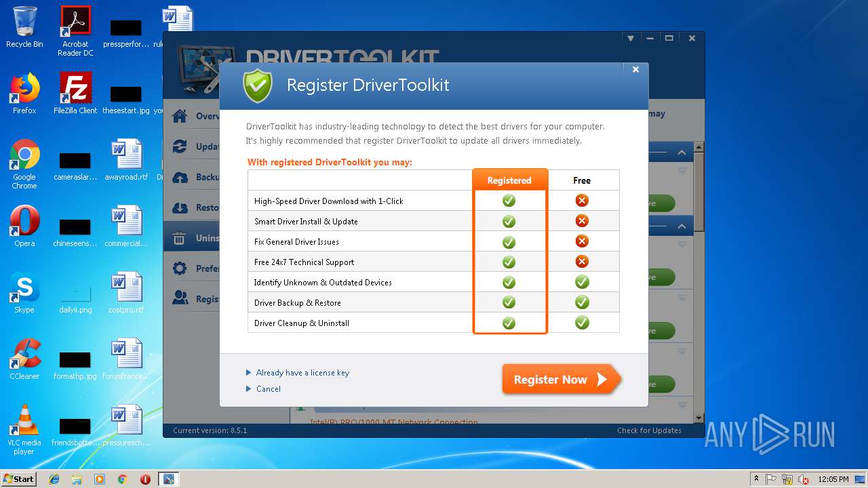The height and width of the screenshot is (488, 868).
Task: Click the DriverToolkit scrollbar down arrow
Action: (x=699, y=418)
